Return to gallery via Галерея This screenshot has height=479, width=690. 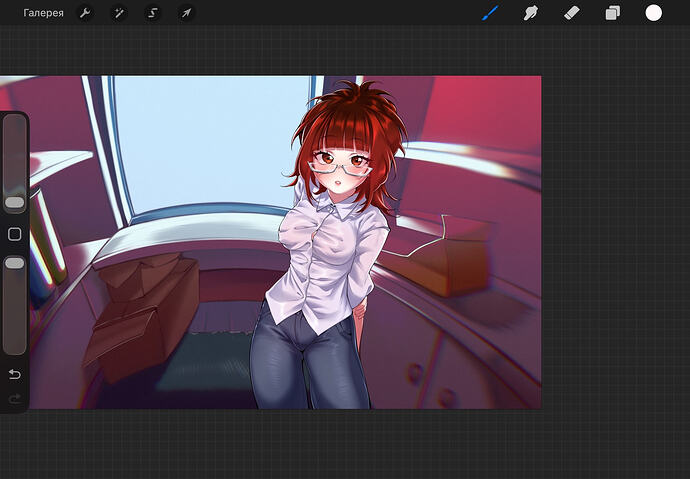click(43, 13)
